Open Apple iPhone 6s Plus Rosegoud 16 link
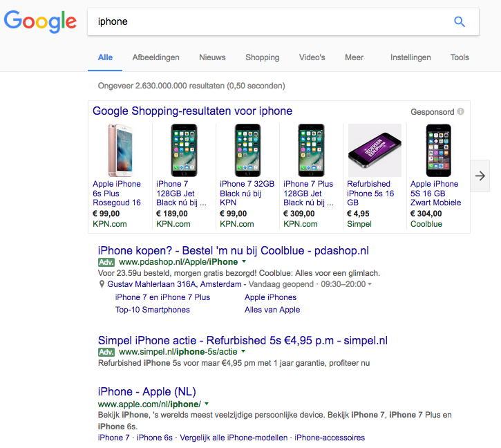Image resolution: width=501 pixels, height=448 pixels. (117, 193)
